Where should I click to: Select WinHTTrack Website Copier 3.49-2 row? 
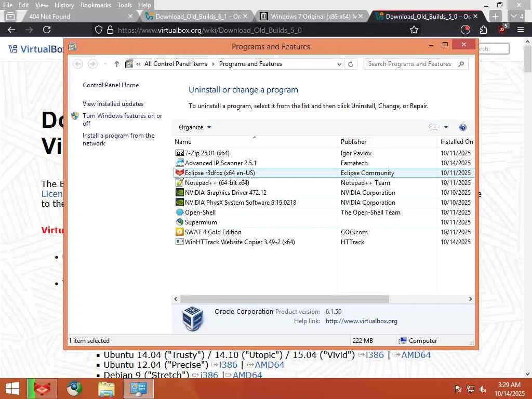(x=324, y=242)
